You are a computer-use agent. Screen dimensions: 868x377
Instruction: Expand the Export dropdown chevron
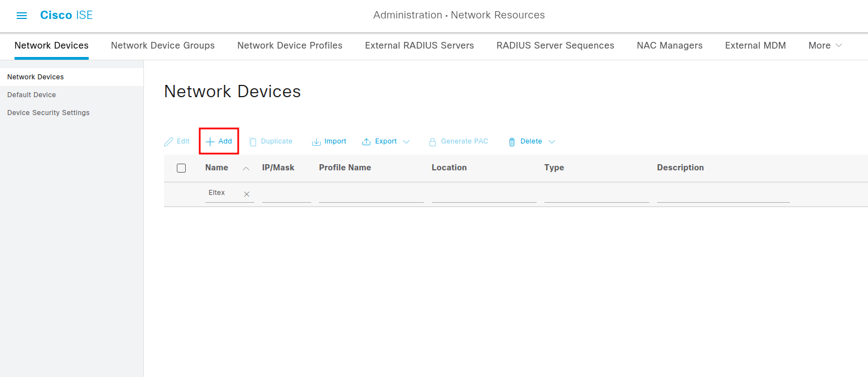click(x=406, y=142)
